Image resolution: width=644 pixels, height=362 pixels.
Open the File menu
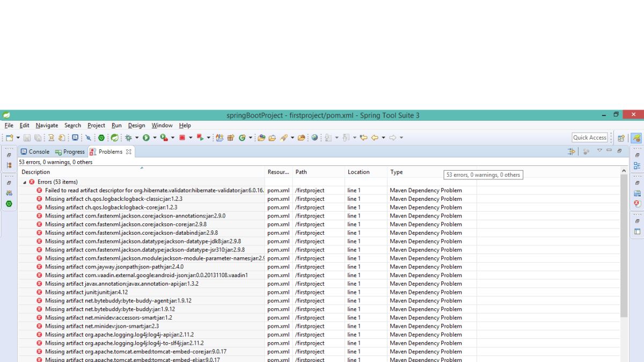tap(9, 125)
